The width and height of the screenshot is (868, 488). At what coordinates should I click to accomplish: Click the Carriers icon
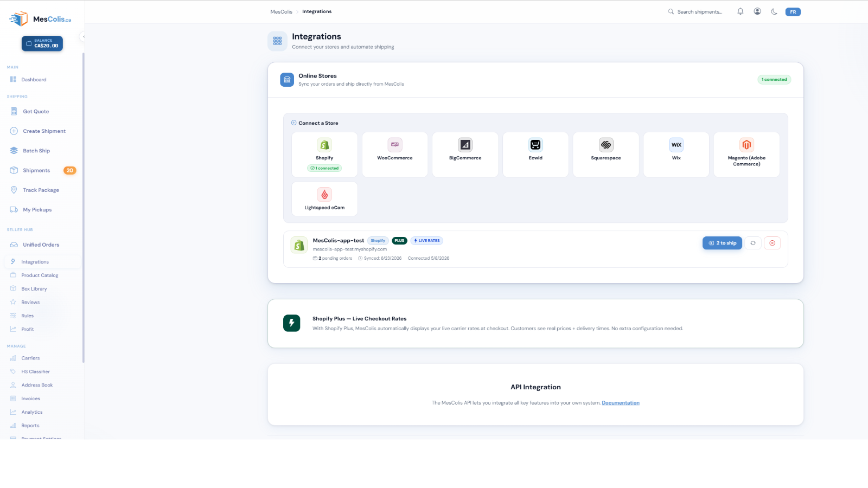click(x=13, y=358)
